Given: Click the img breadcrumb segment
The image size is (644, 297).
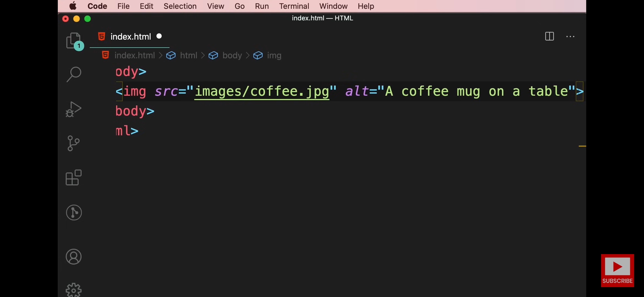Looking at the screenshot, I should click(274, 55).
